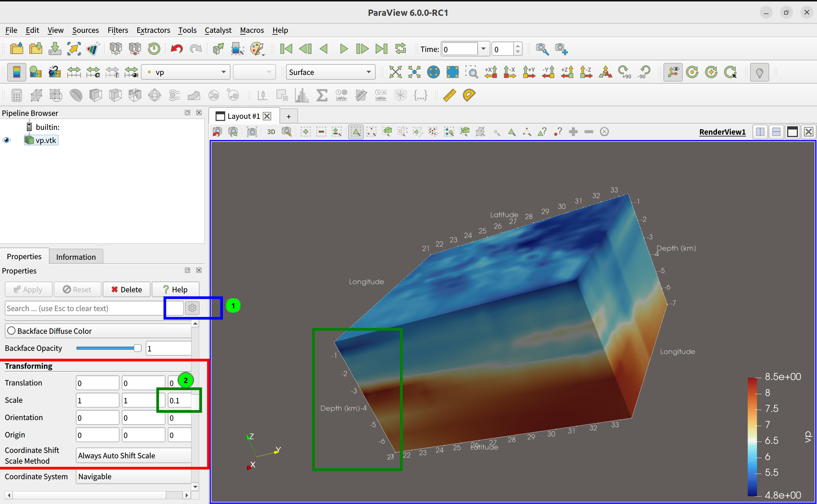Split RenderView1 horizontally

[760, 132]
